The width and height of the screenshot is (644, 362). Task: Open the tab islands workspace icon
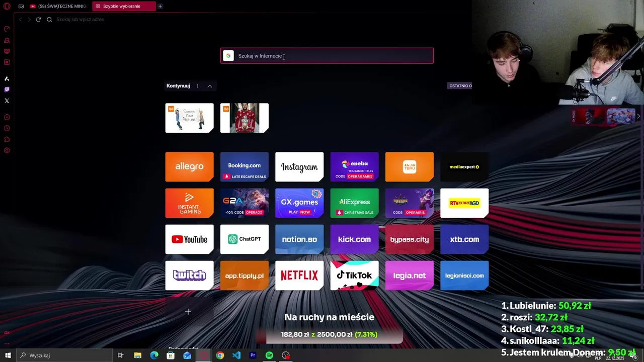pyautogui.click(x=21, y=6)
